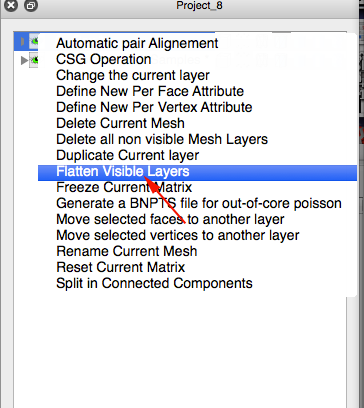
Task: Click the float/undock panel button
Action: tap(31, 5)
